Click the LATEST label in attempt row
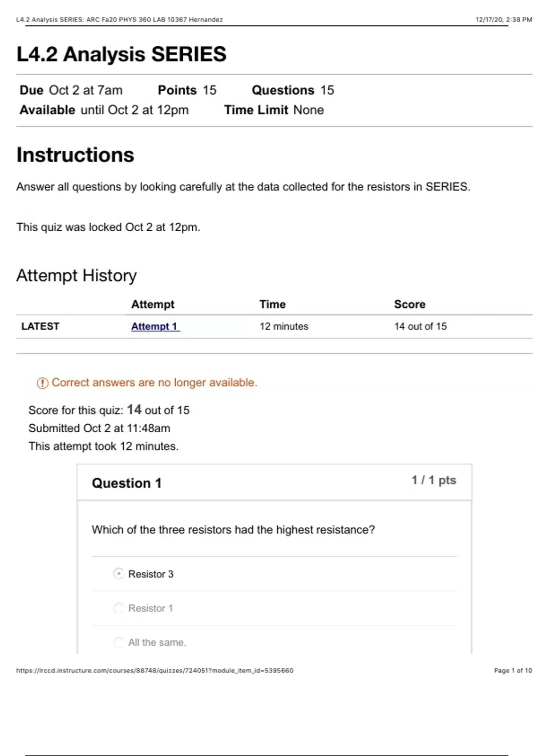 point(40,326)
